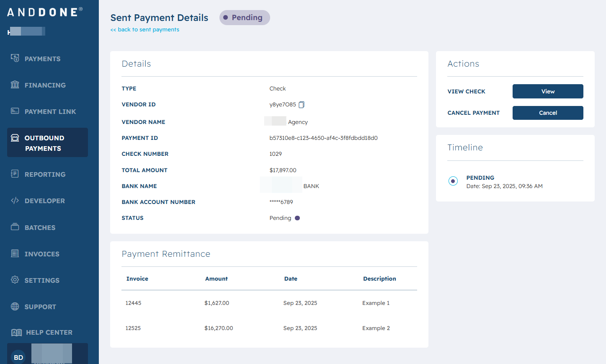
Task: Open the Payments menu
Action: pos(42,59)
